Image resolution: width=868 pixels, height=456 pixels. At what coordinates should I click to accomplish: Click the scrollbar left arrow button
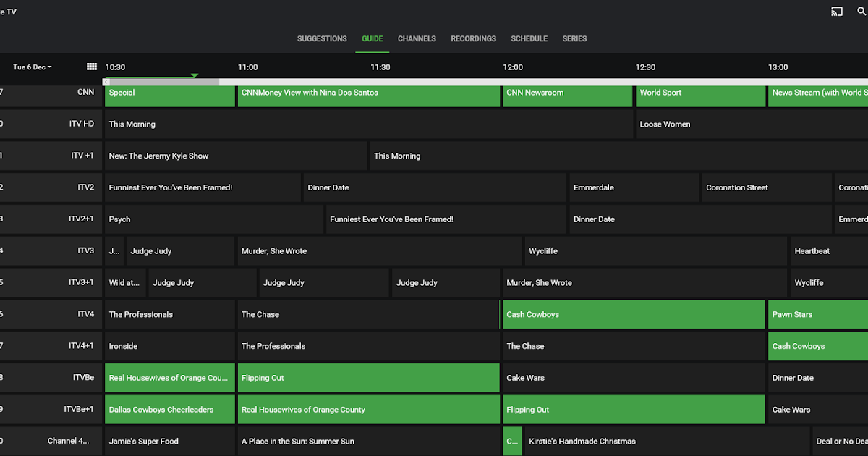[107, 82]
